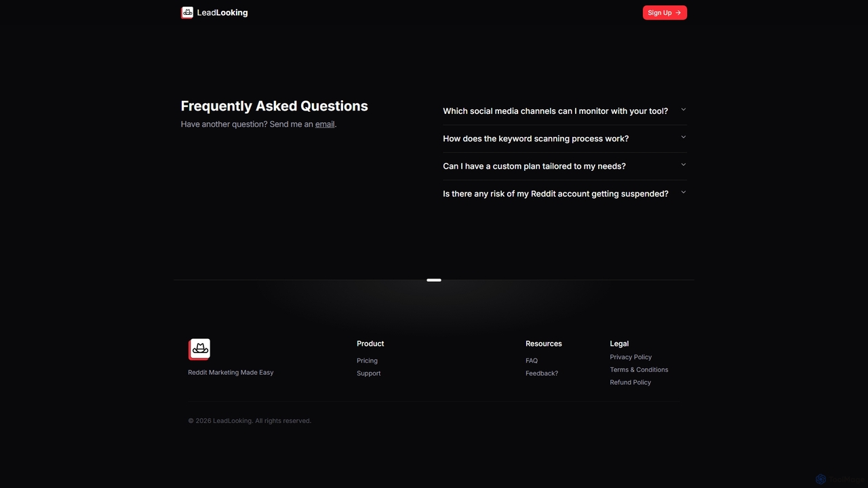Click chevron beside keyword scanning question
Viewport: 868px width, 488px height.
click(x=684, y=137)
